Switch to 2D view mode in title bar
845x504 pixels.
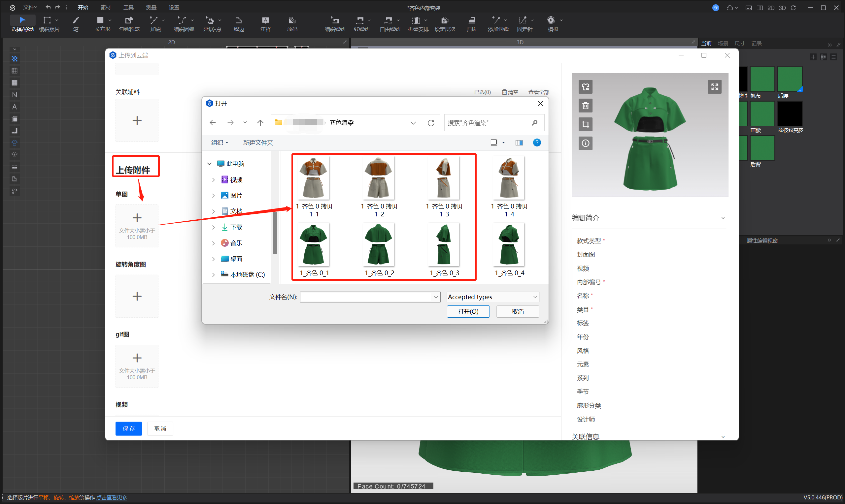click(771, 8)
